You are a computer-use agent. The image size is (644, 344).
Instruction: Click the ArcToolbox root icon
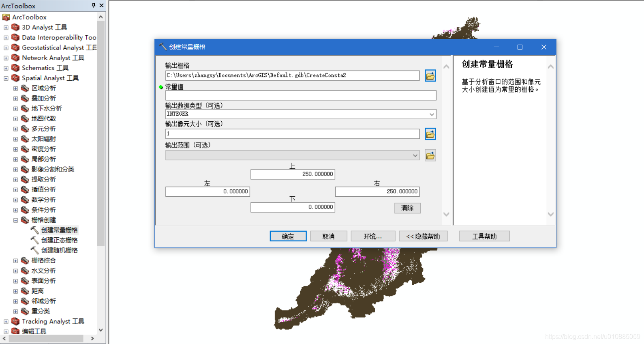coord(6,17)
